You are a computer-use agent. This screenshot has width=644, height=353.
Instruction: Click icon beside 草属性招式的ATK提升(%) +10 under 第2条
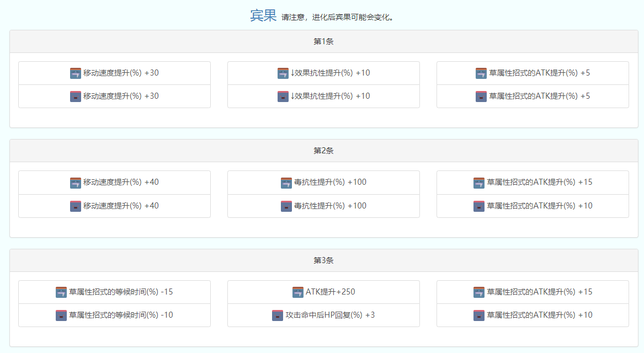(479, 206)
